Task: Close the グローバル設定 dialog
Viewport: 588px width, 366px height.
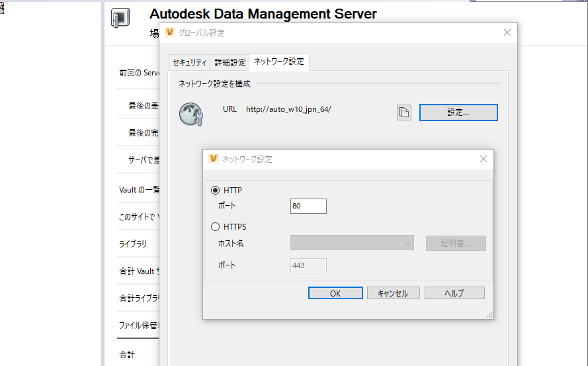Action: (x=507, y=32)
